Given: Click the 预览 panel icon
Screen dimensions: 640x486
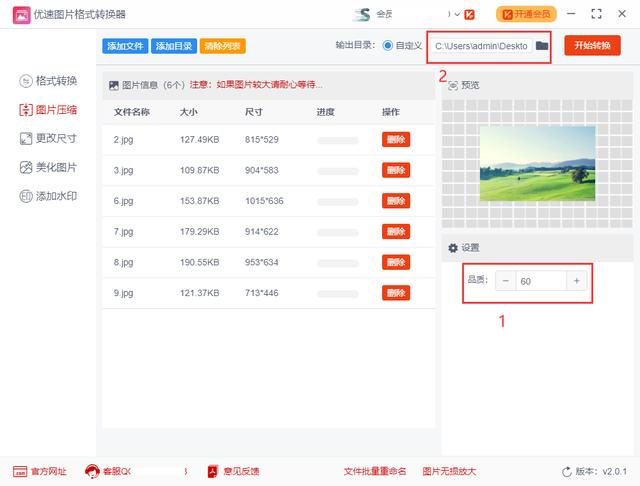Looking at the screenshot, I should coord(453,86).
